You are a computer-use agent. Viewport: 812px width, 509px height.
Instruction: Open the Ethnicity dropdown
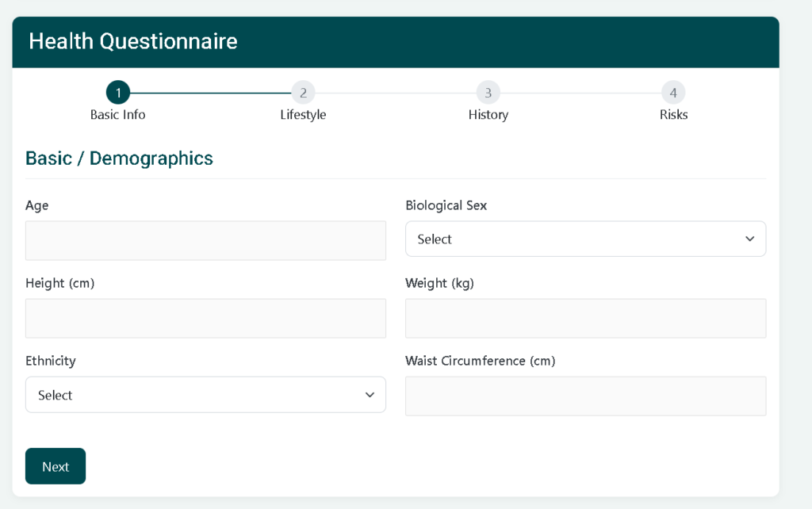coord(205,395)
